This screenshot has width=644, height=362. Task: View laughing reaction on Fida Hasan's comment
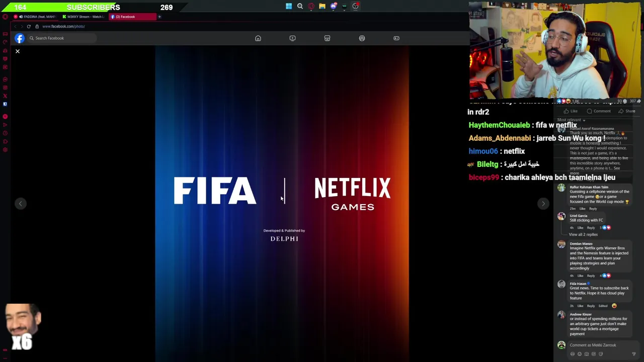pos(614,306)
